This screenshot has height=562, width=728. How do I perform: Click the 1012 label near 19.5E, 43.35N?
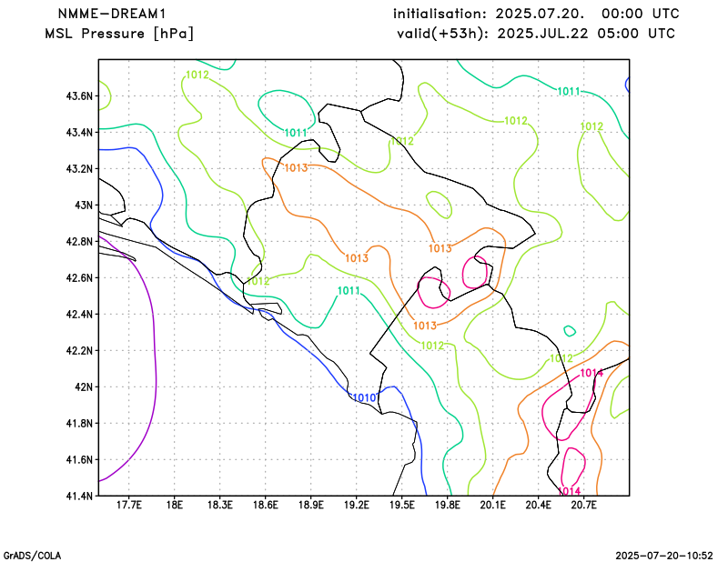[402, 142]
